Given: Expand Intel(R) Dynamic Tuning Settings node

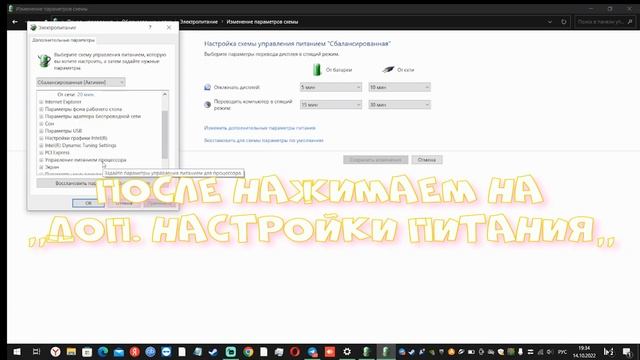Looking at the screenshot, I should [41, 145].
